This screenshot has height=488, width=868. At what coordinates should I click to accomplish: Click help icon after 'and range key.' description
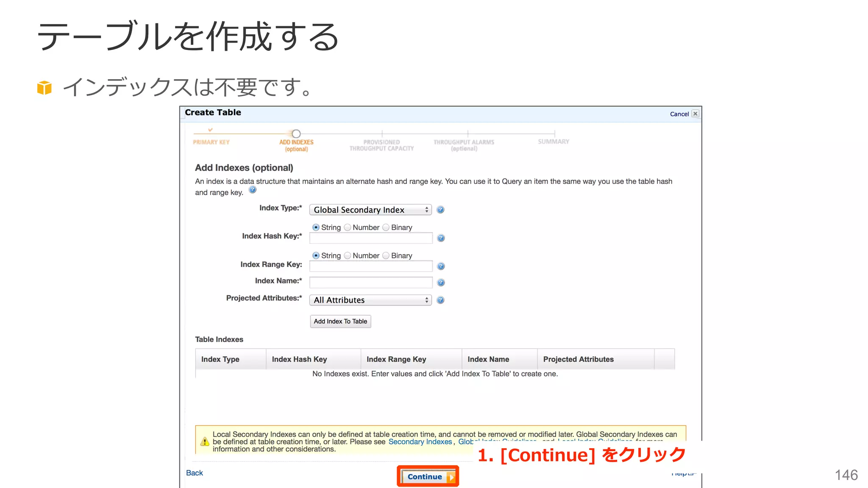253,190
